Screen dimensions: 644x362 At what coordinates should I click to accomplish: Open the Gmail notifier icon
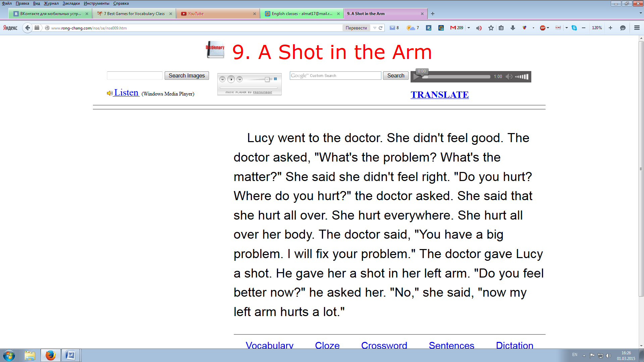coord(457,28)
